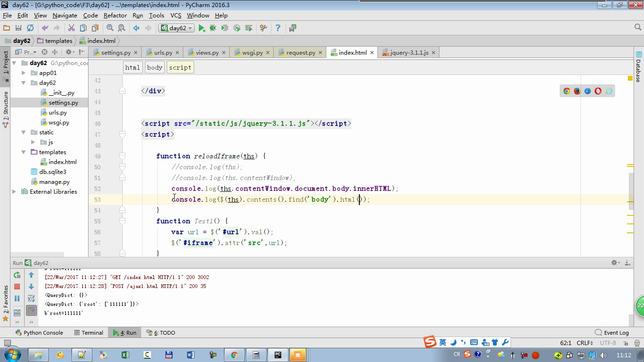Run with coverage toolbar icon
This screenshot has height=362, width=644.
(225, 28)
